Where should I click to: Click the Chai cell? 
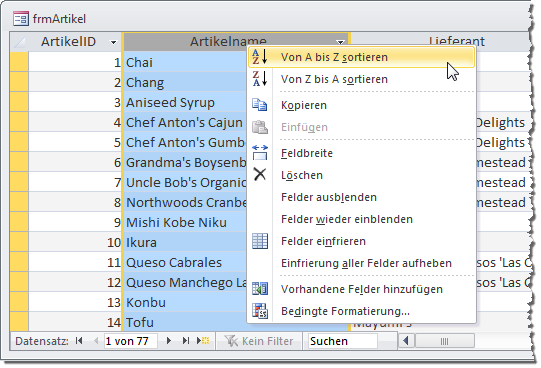coord(185,62)
